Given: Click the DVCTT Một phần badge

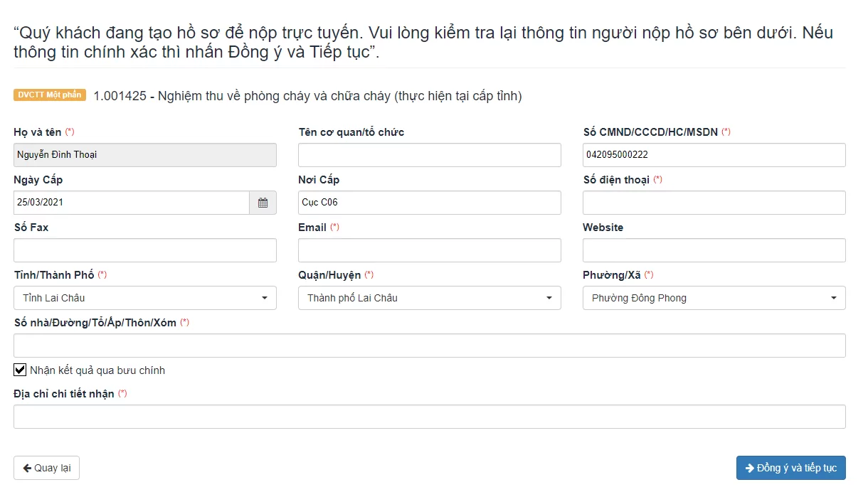Looking at the screenshot, I should tap(50, 95).
